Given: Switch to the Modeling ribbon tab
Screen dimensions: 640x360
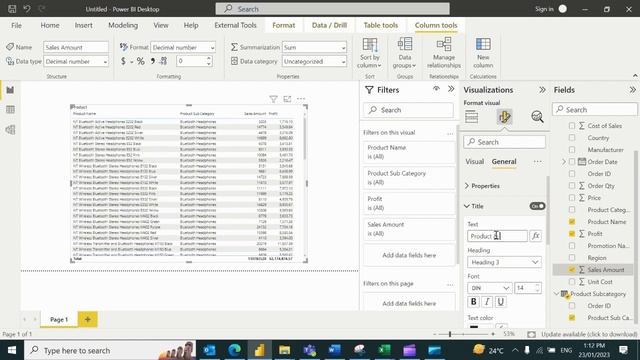Looking at the screenshot, I should point(123,25).
